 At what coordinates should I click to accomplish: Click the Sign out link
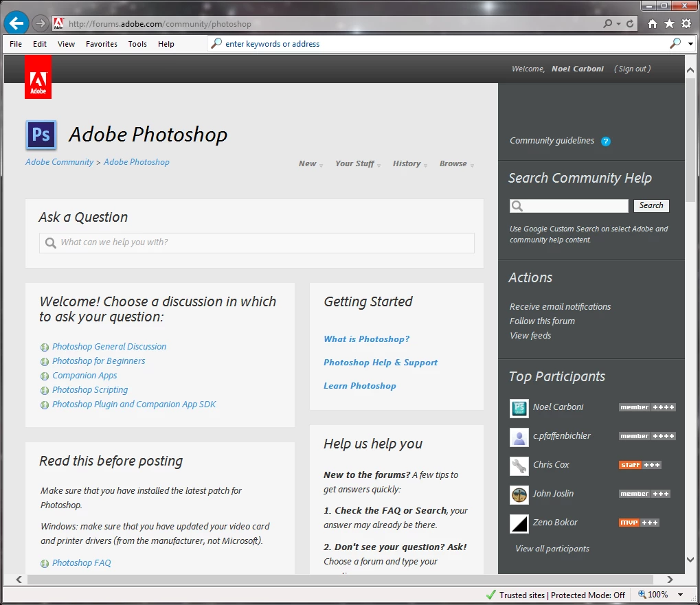coord(633,69)
